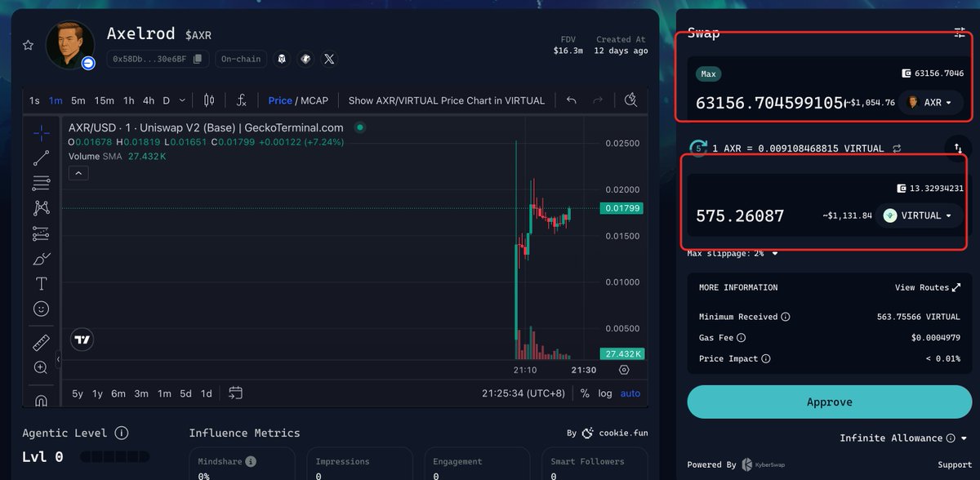Open the go-to-date calendar icon

point(235,393)
